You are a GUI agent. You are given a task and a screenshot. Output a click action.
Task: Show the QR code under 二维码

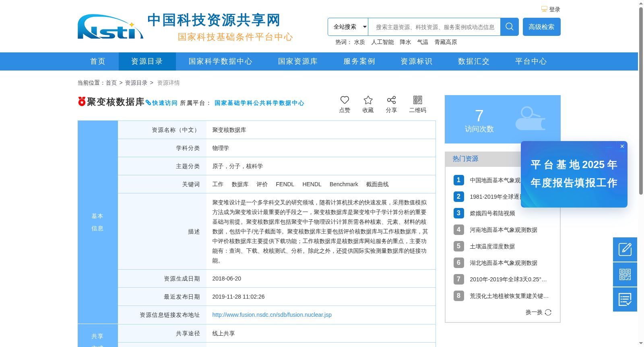[x=418, y=100]
